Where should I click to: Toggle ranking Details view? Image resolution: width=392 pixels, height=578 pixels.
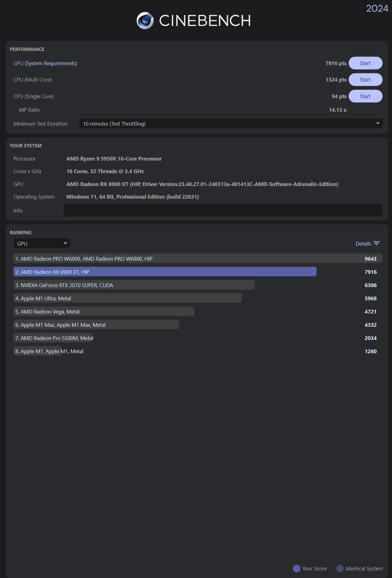(368, 244)
